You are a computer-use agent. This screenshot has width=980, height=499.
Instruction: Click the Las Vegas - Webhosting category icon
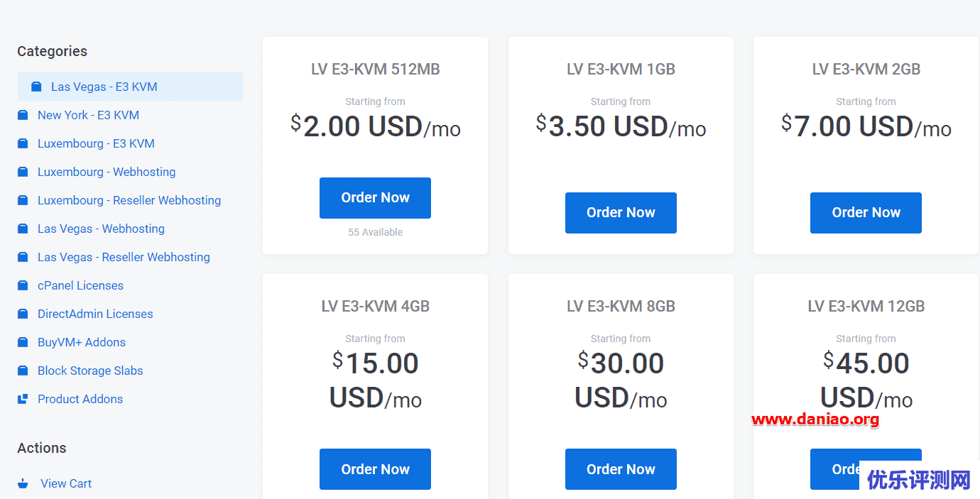tap(22, 228)
